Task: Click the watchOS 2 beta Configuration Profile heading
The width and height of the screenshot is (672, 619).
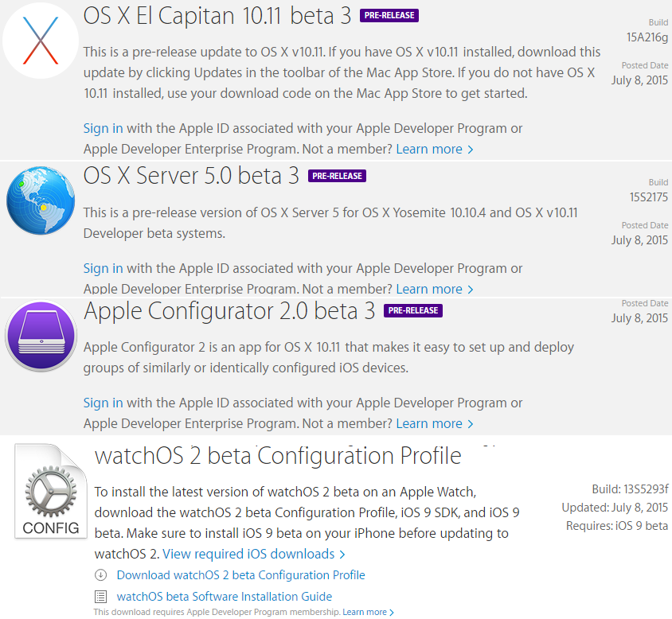Action: click(x=278, y=455)
